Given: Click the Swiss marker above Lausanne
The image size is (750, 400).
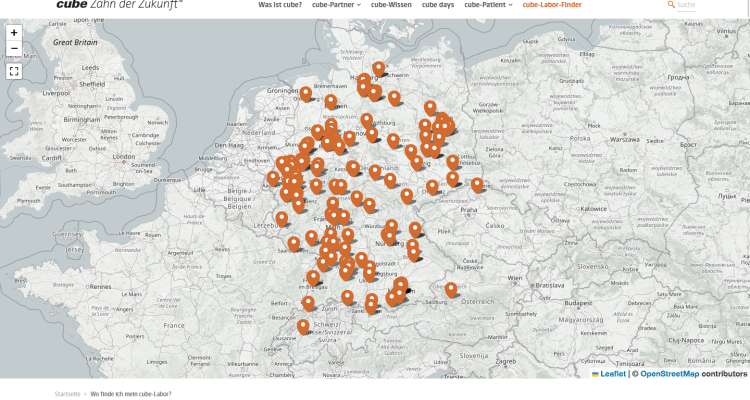Looking at the screenshot, I should pyautogui.click(x=303, y=327).
